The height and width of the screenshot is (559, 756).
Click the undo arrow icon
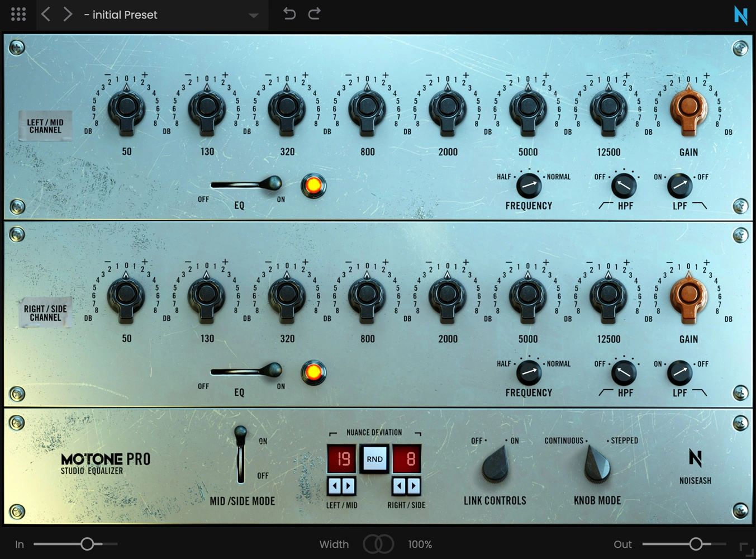pyautogui.click(x=289, y=14)
